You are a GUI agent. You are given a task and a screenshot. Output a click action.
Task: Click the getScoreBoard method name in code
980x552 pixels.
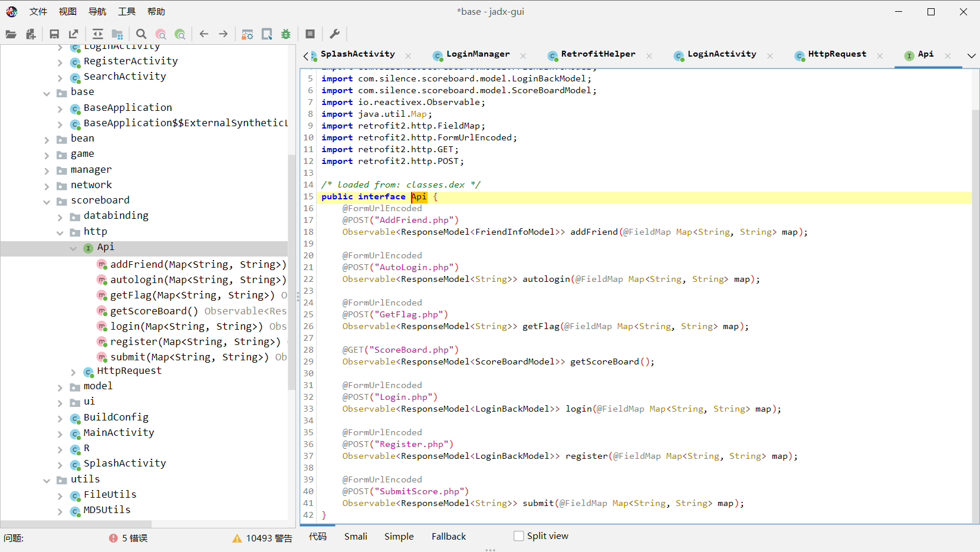pos(604,362)
